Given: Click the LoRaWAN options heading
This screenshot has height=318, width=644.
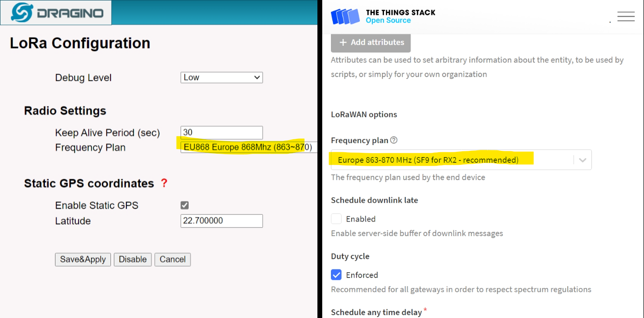Looking at the screenshot, I should pyautogui.click(x=364, y=115).
